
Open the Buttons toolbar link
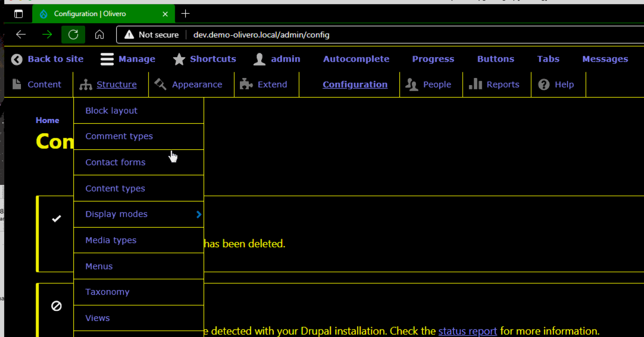coord(495,59)
